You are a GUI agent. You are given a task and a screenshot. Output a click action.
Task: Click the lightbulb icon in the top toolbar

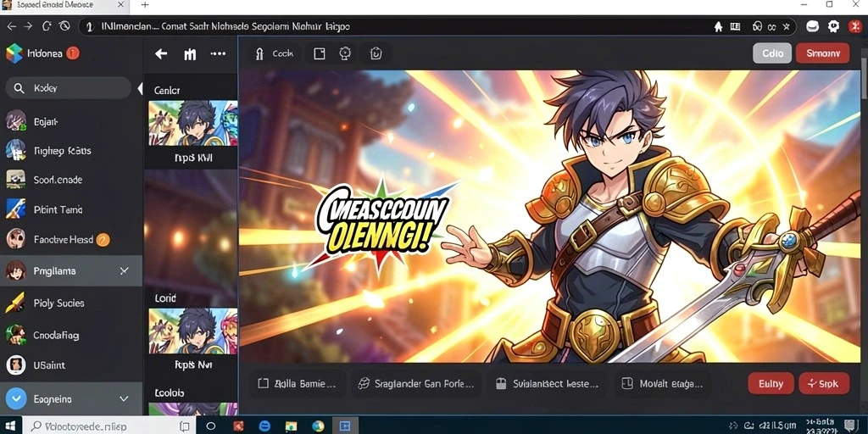pos(345,53)
